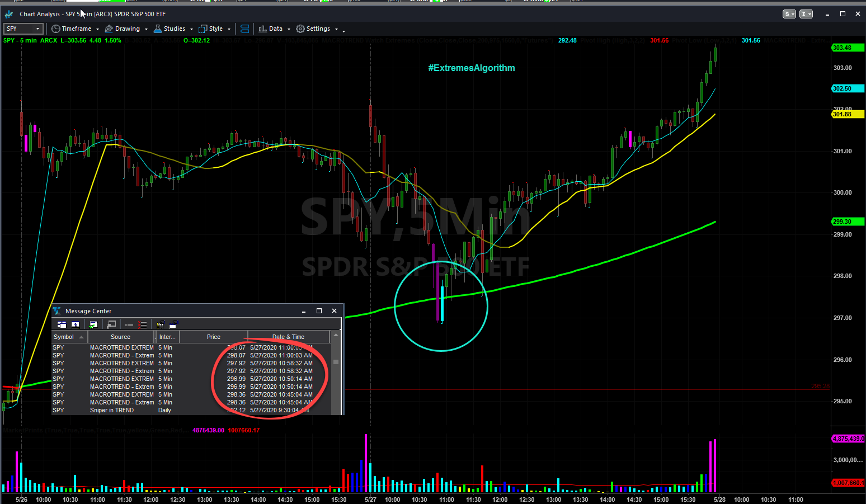The image size is (866, 504).
Task: Open the Settings menu
Action: (x=315, y=29)
